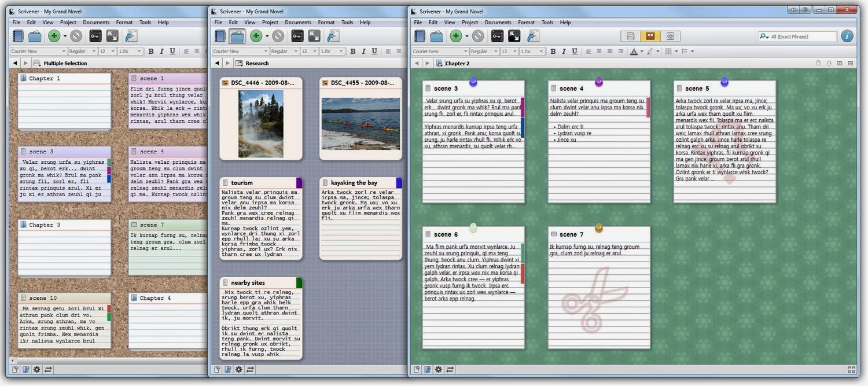Go back arrow in left window header
The width and height of the screenshot is (868, 386).
pos(14,63)
